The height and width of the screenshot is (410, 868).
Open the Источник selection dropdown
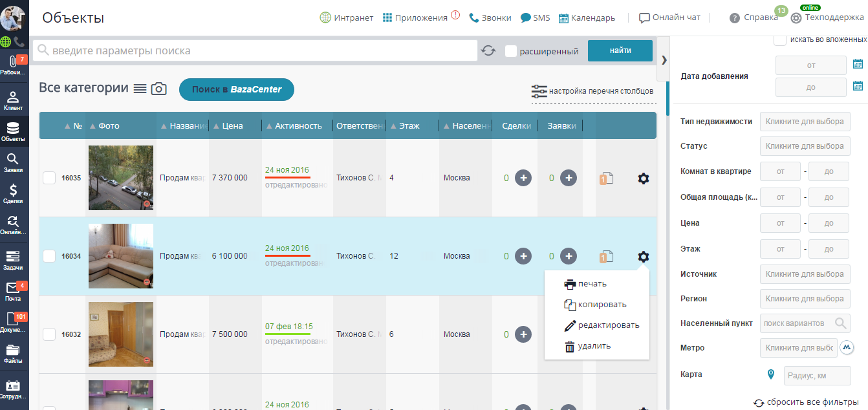(x=805, y=274)
